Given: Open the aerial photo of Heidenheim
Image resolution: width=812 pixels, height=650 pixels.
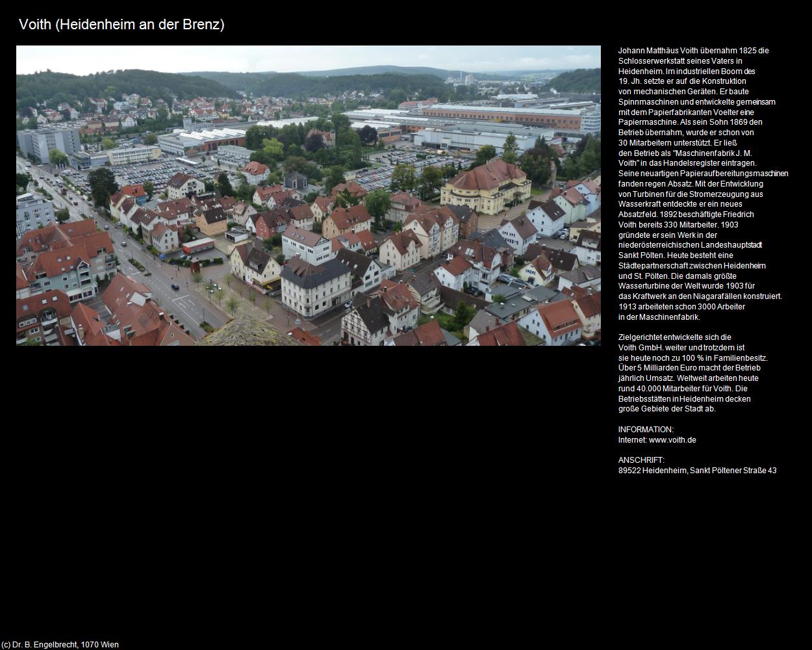Looking at the screenshot, I should click(x=309, y=196).
